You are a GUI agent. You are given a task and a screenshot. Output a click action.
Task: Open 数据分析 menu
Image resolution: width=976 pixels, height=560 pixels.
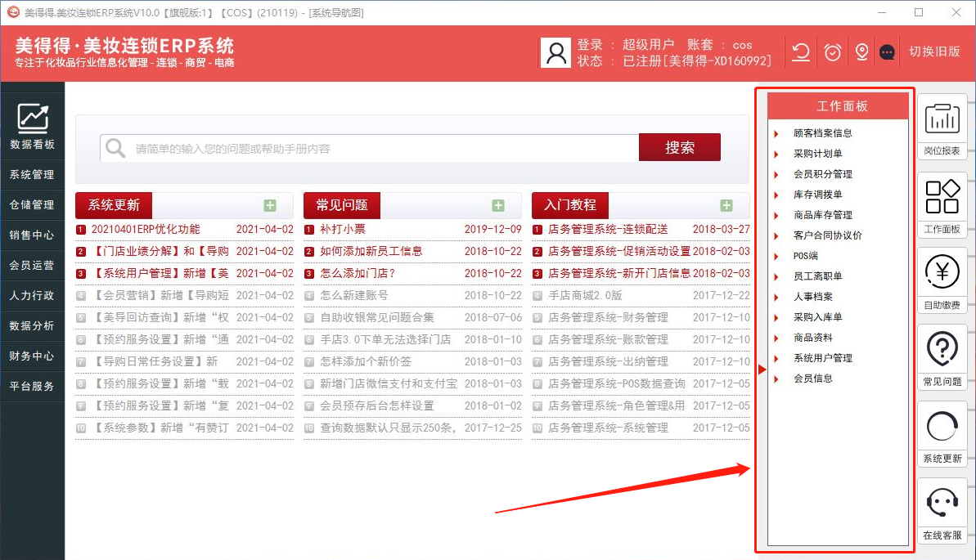click(x=32, y=326)
